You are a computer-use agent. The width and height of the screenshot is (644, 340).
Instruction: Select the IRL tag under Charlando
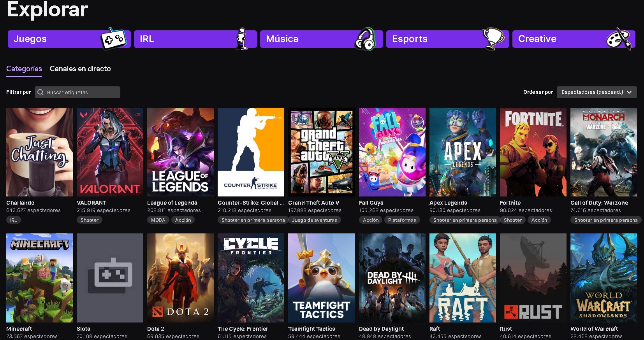point(13,220)
